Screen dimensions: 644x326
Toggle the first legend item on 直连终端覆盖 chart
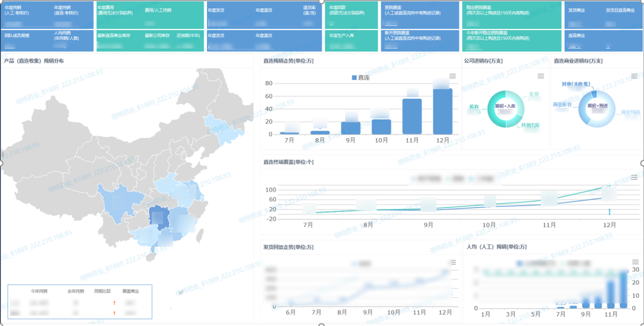[429, 177]
